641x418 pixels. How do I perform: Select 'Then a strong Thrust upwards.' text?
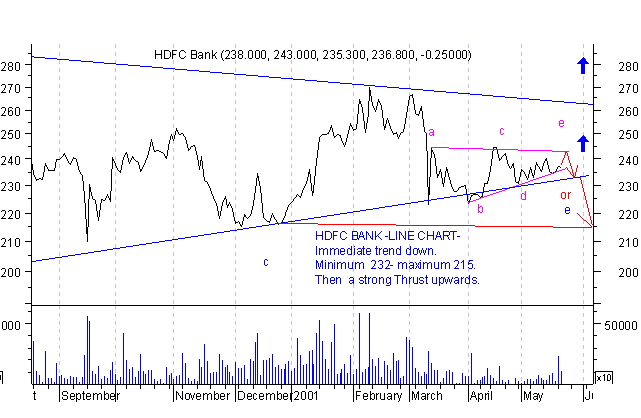[x=397, y=280]
